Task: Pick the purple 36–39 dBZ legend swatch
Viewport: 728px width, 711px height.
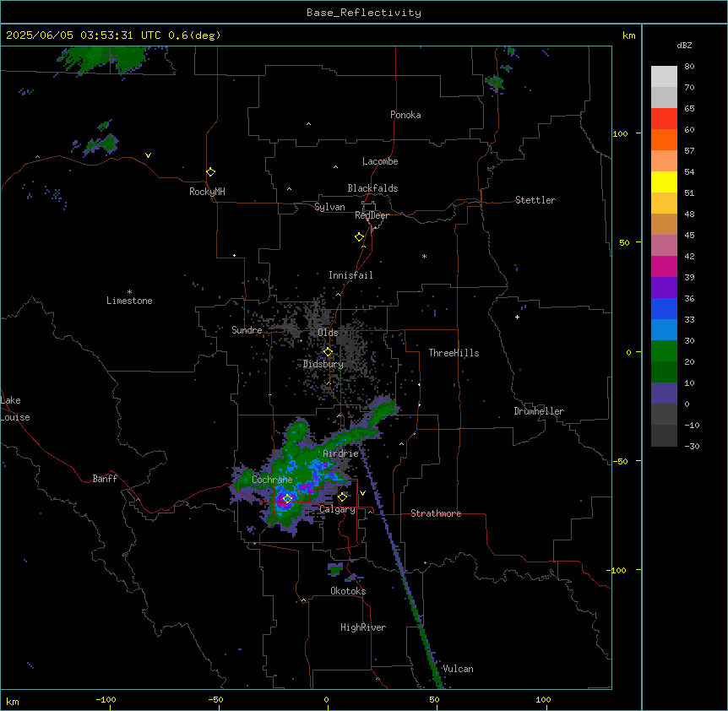Action: click(x=664, y=288)
